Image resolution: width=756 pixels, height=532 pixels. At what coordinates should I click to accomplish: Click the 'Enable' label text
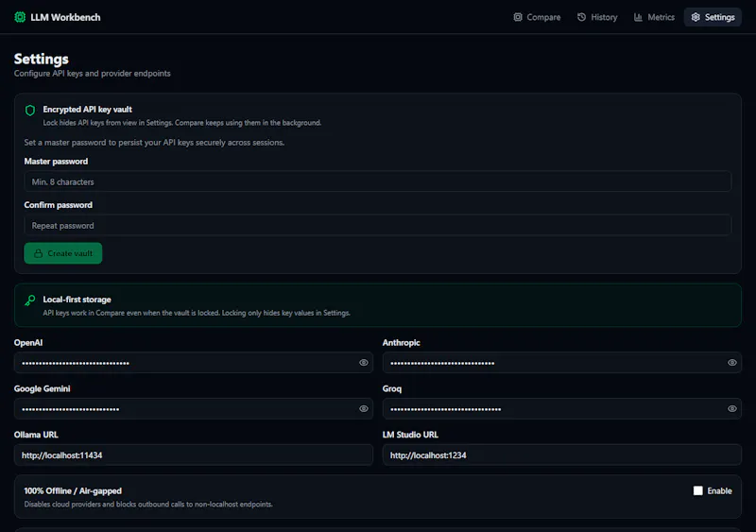(x=719, y=490)
